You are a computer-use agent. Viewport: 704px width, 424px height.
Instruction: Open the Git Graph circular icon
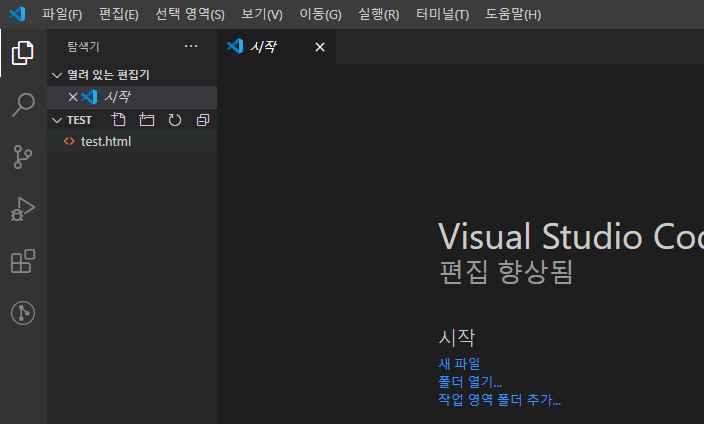[x=23, y=313]
